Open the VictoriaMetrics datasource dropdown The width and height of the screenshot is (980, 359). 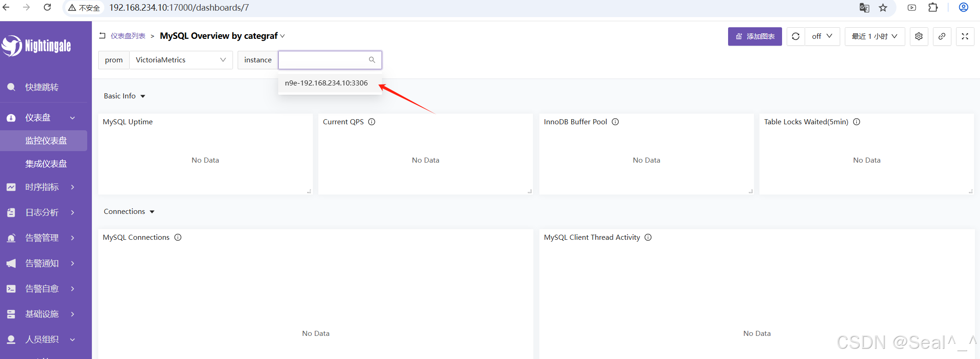coord(181,60)
